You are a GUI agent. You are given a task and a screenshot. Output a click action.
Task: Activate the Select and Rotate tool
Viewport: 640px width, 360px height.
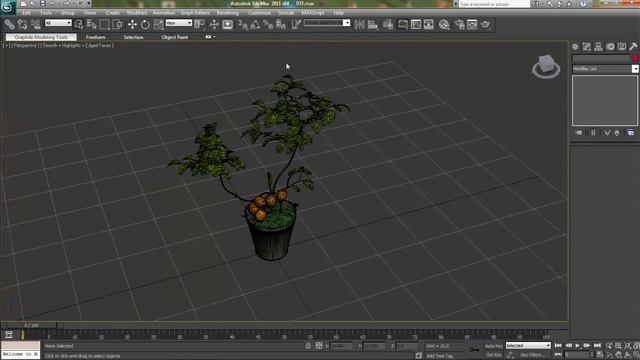tap(145, 24)
